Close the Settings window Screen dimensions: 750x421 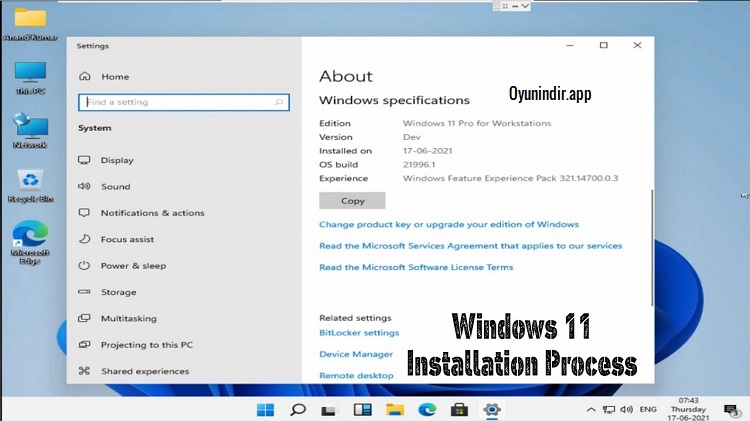click(x=637, y=45)
